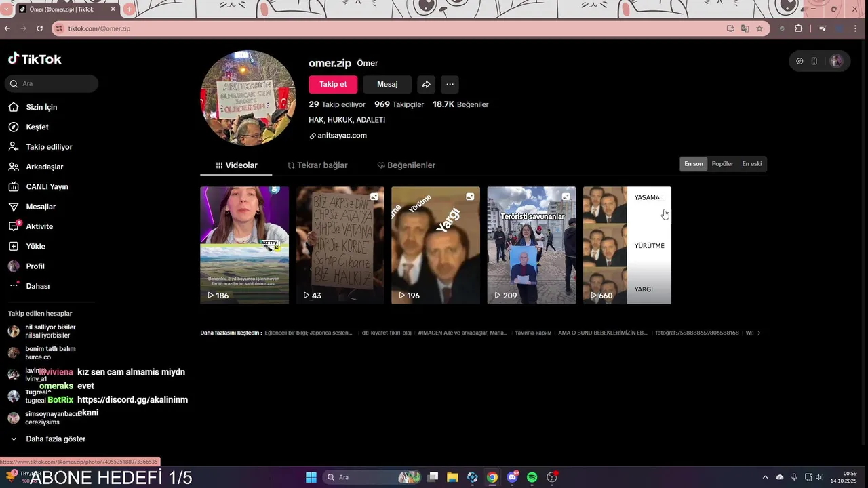The height and width of the screenshot is (488, 868).
Task: Click the translate page icon in address bar
Action: tap(745, 28)
